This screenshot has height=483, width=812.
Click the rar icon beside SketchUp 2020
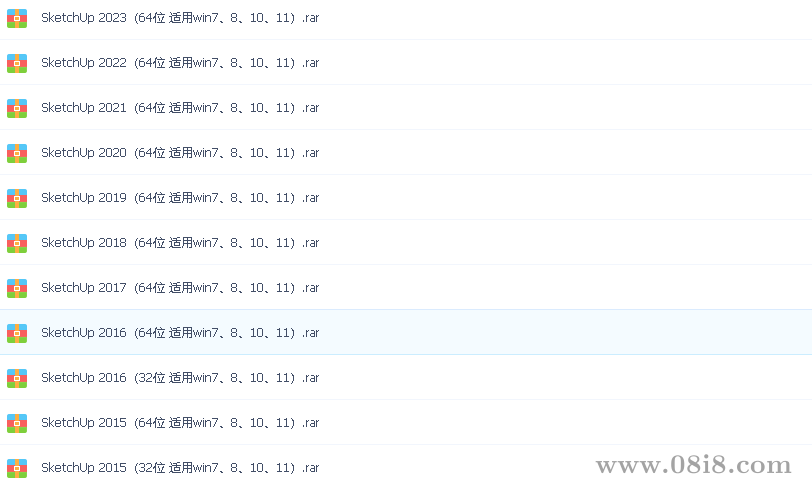[x=17, y=153]
